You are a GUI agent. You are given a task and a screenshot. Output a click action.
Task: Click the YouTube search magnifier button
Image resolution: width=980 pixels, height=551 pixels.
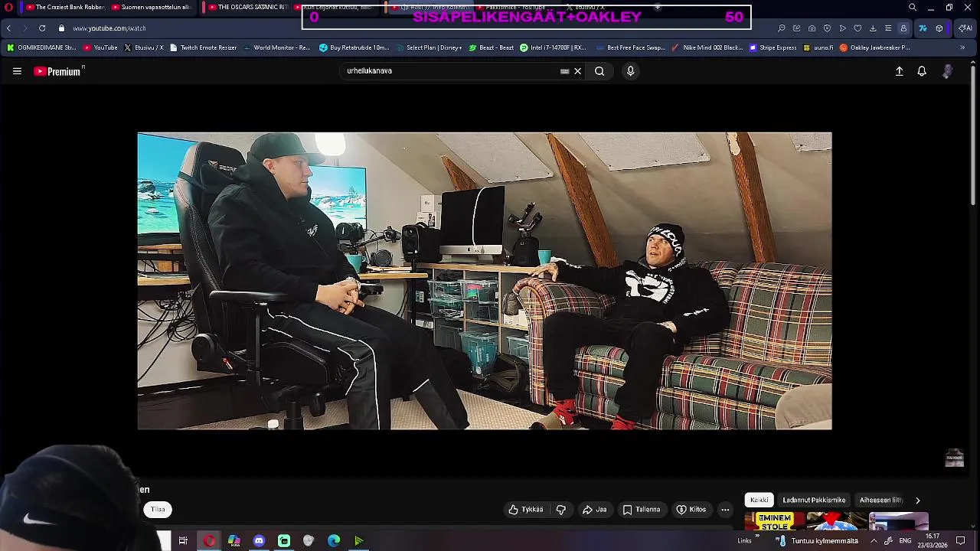click(x=599, y=71)
